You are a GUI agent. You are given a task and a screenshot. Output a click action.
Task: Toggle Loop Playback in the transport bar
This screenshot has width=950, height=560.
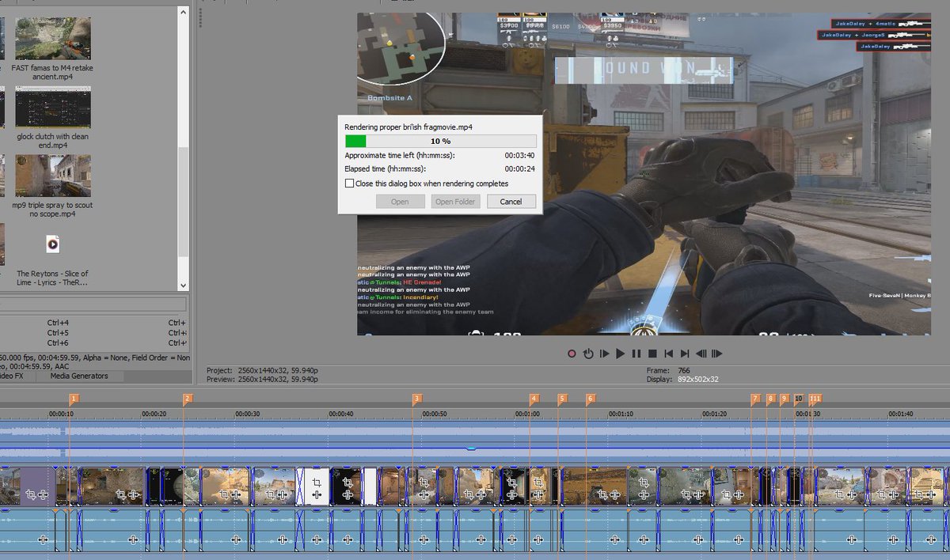click(588, 354)
